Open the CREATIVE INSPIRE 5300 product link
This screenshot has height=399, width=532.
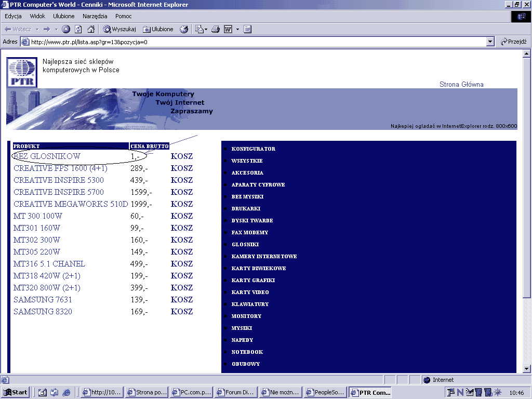tap(59, 180)
